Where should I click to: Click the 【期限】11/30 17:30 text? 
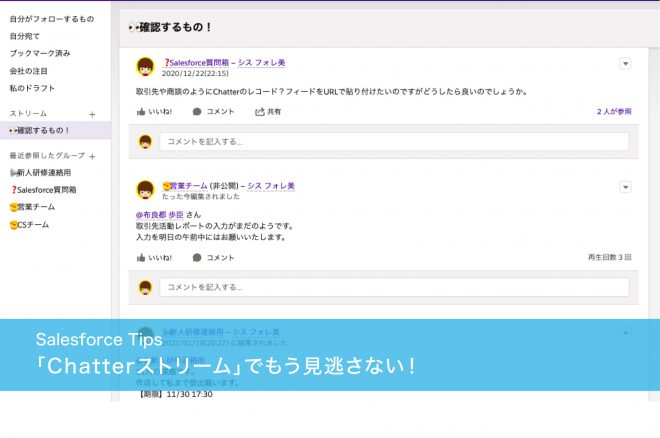(175, 394)
